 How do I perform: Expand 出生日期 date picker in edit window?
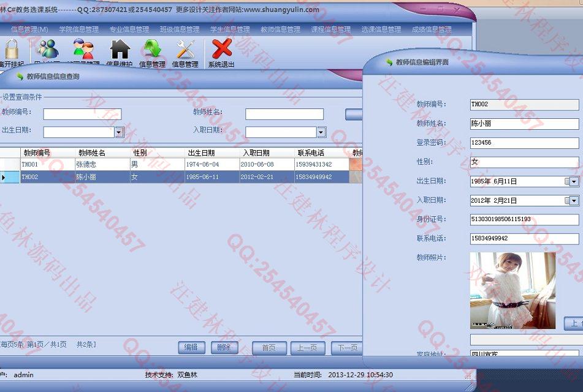click(574, 181)
